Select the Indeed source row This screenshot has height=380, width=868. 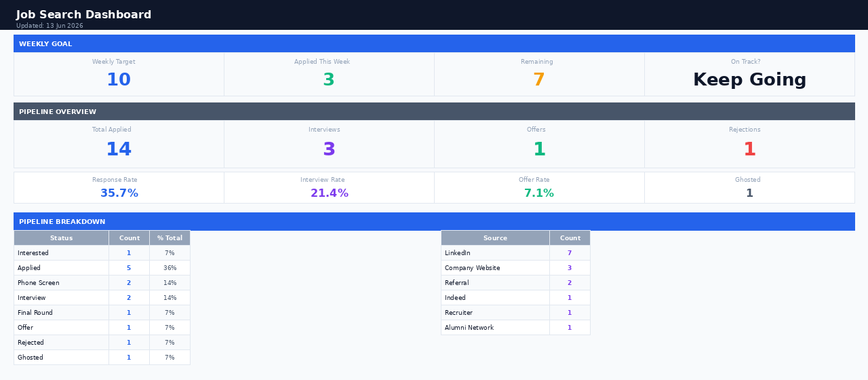[x=515, y=297]
